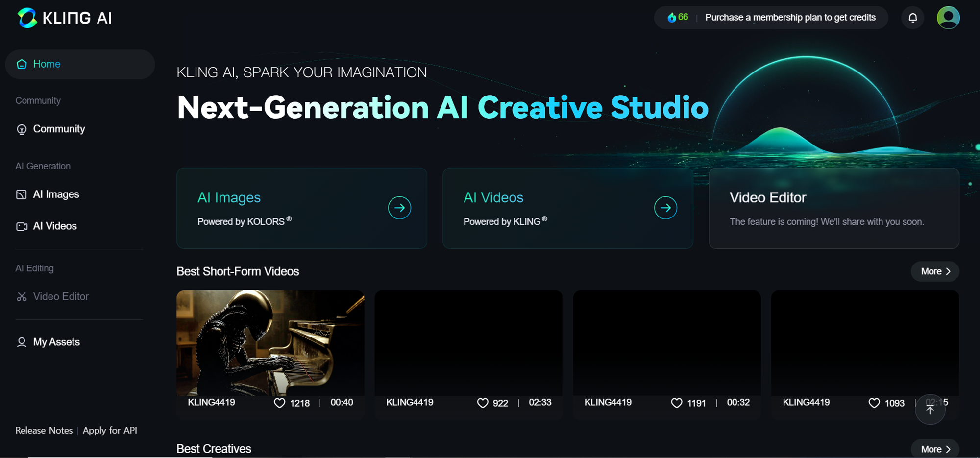Open AI Videos from sidebar menu

[x=55, y=226]
